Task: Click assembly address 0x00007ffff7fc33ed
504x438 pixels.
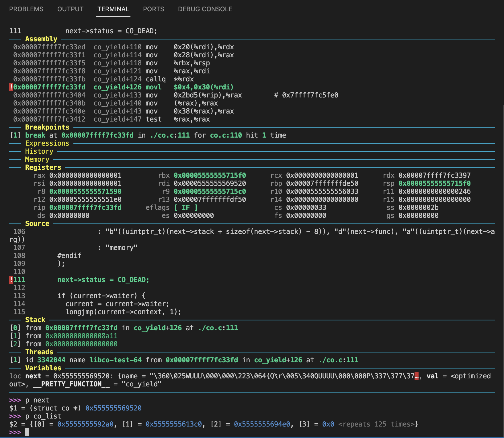Action: (49, 47)
